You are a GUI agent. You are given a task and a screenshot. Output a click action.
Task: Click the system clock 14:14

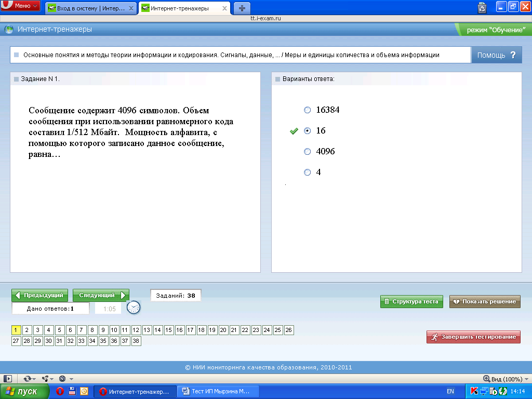517,392
